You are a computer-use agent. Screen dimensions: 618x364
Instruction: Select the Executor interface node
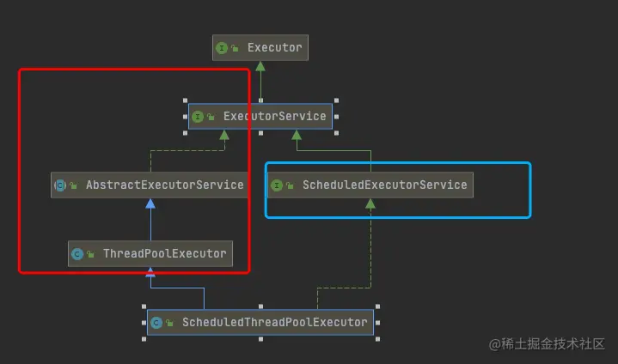(260, 47)
